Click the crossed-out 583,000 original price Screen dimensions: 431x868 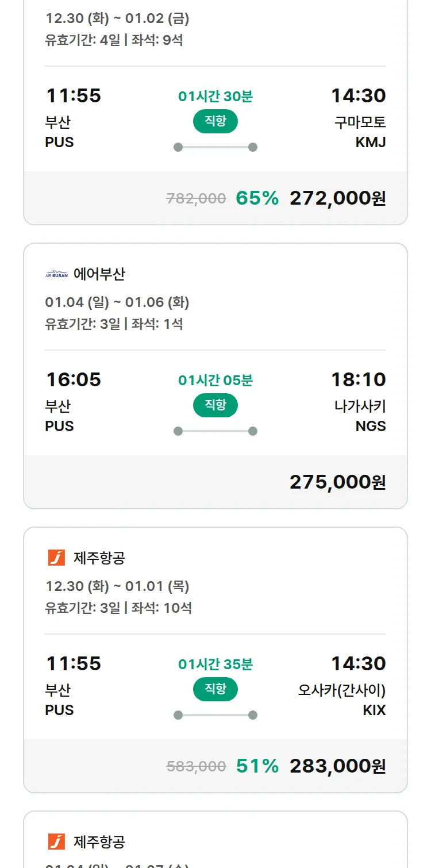pyautogui.click(x=196, y=766)
